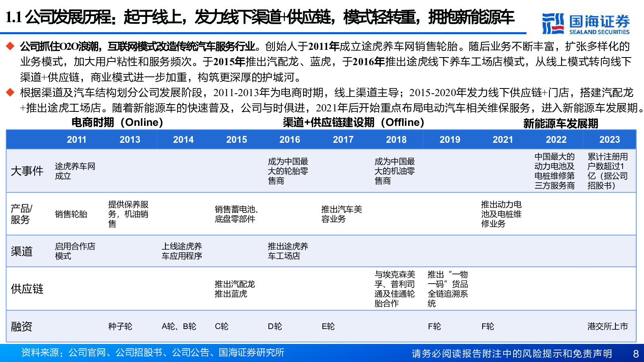
Task: Click the 提供保养服务，机油销售 cell
Action: [128, 214]
